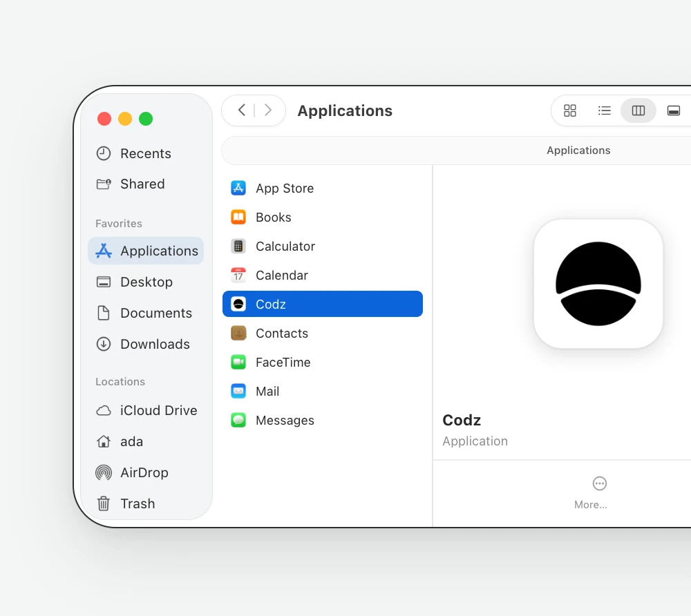Go forward with the right chevron
691x616 pixels.
267,110
